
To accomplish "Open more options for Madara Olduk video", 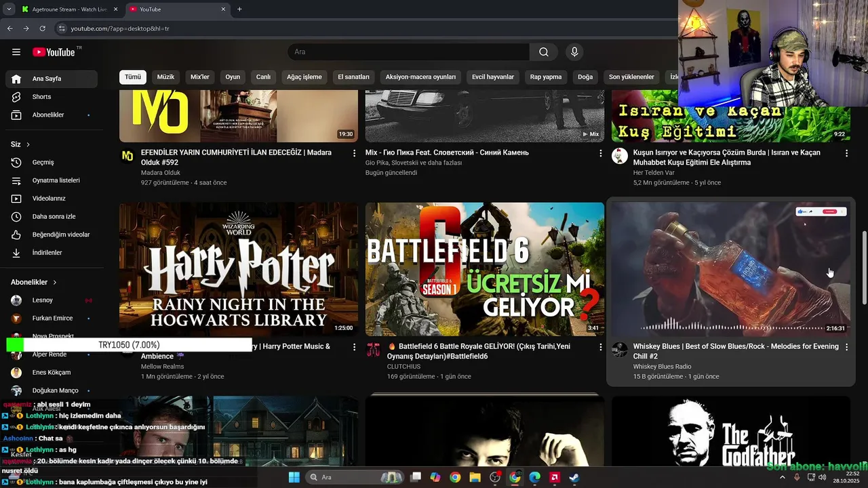I will pyautogui.click(x=354, y=153).
